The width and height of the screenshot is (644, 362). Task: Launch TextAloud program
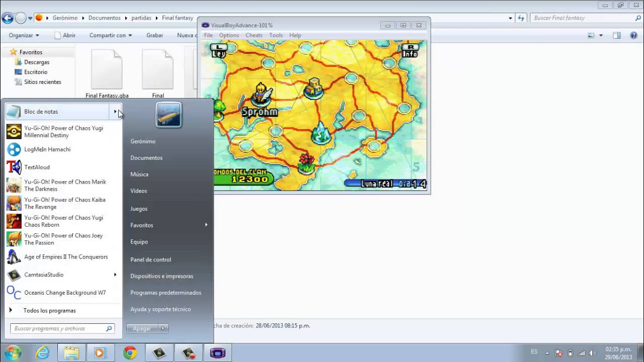(x=63, y=167)
